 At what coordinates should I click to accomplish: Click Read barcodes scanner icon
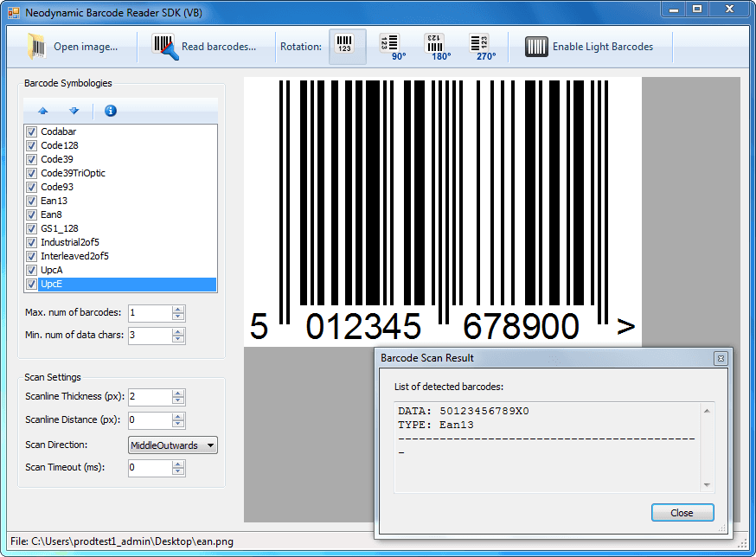(x=165, y=47)
